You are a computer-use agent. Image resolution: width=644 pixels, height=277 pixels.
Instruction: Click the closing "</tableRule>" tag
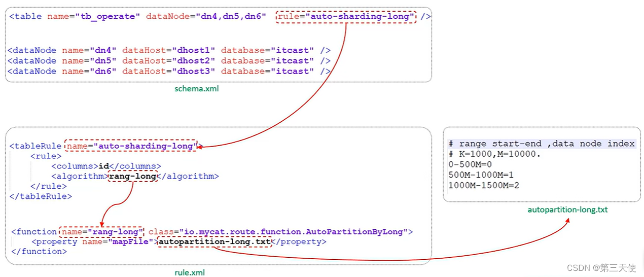click(41, 196)
